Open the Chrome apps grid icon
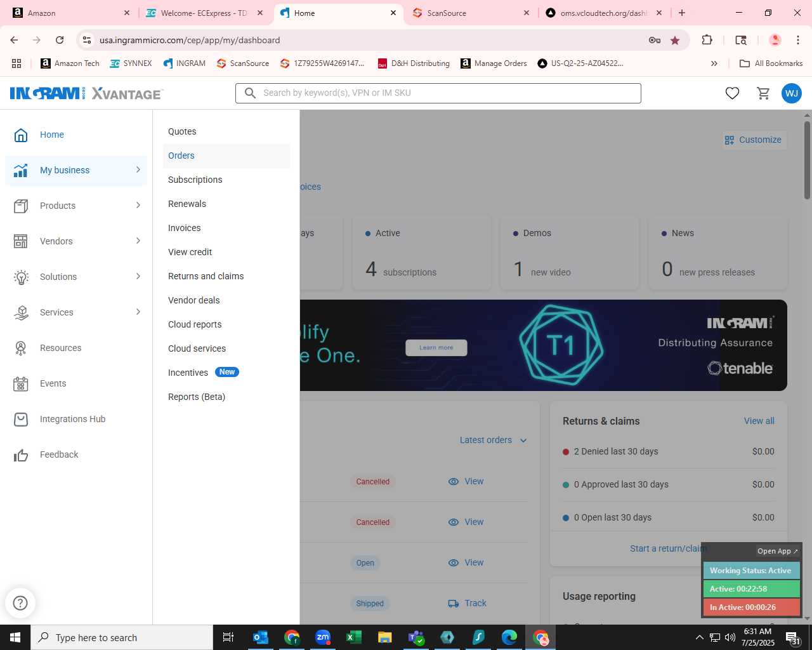 pos(16,63)
